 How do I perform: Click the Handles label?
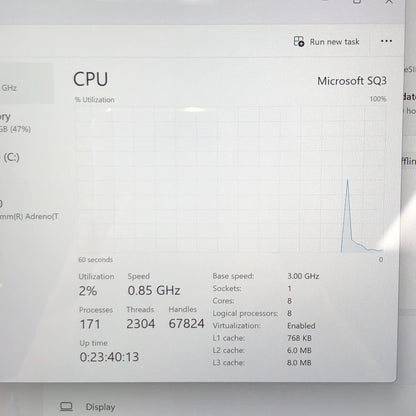click(183, 309)
